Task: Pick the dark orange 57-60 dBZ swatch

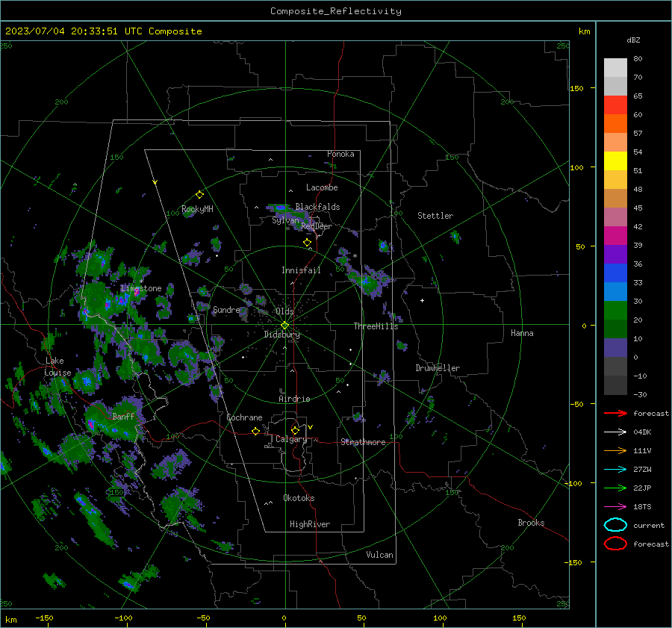Action: tap(615, 123)
